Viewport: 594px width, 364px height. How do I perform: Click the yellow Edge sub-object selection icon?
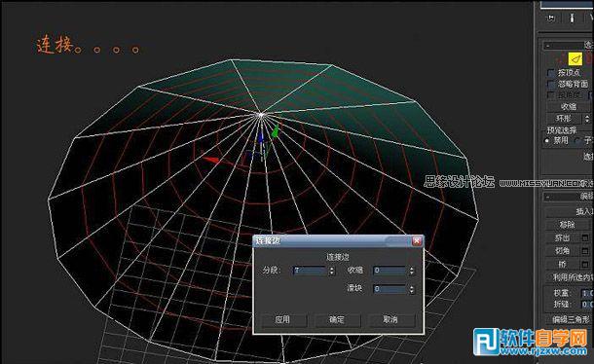click(x=575, y=58)
